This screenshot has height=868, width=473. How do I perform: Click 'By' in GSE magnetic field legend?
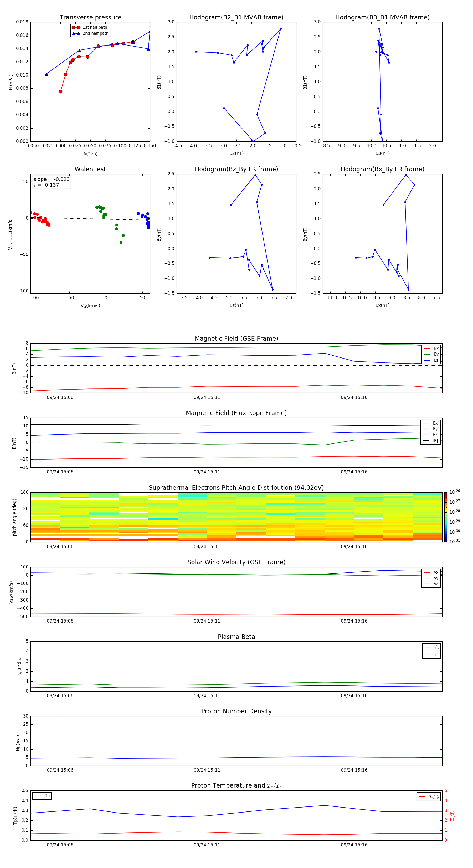click(431, 354)
